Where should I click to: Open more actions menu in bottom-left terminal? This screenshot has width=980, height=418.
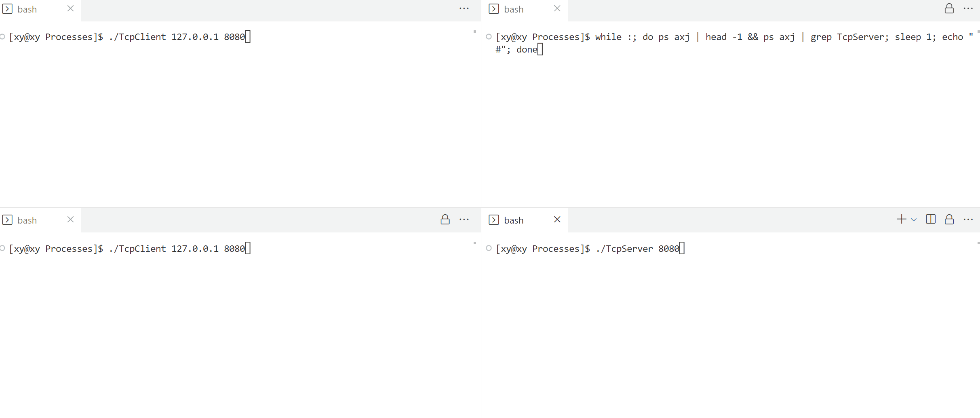[x=464, y=220]
